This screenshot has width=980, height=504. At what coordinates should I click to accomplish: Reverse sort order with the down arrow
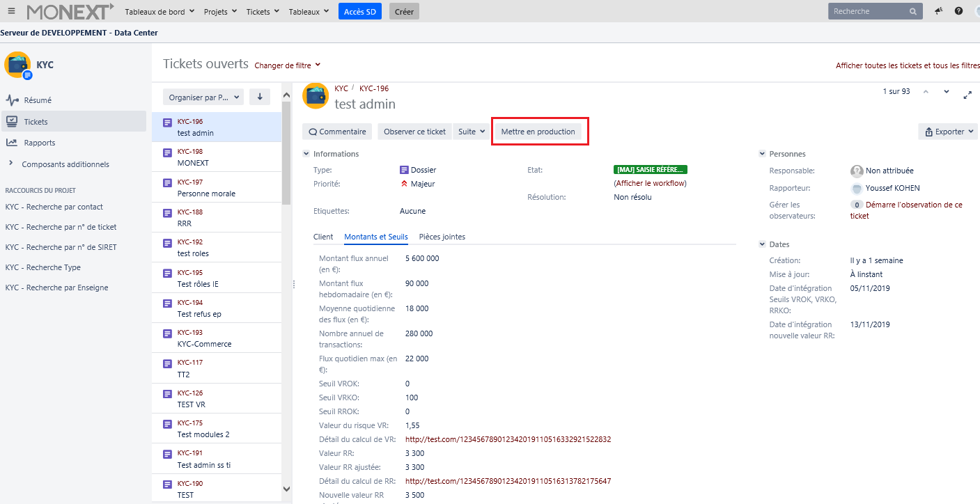tap(260, 97)
